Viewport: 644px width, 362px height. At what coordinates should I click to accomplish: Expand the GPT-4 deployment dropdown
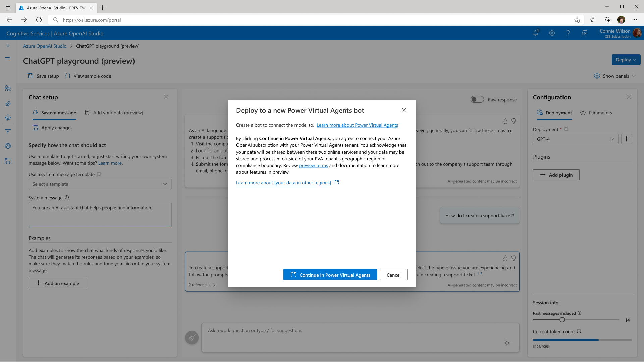(575, 139)
